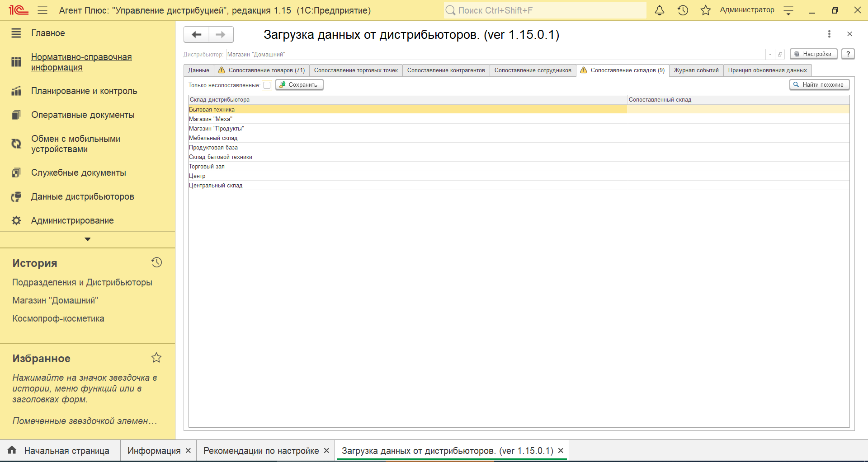
Task: Open service menu next to Администратор
Action: [788, 11]
